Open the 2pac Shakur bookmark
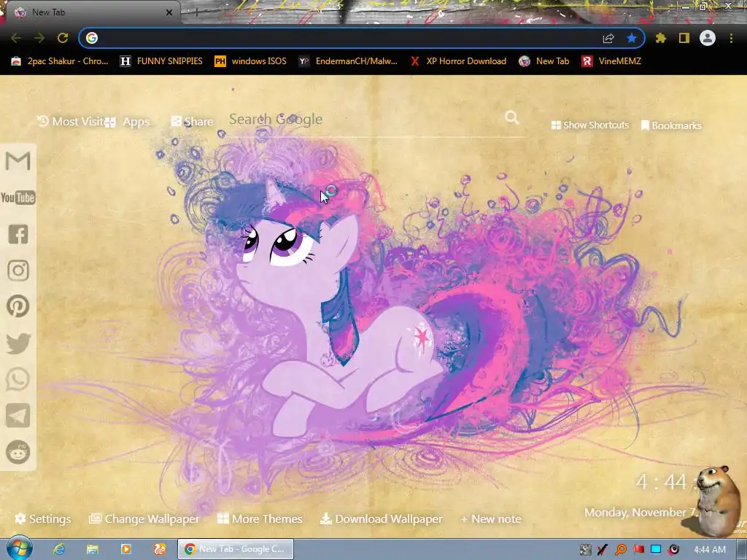Screen dimensions: 747x560 (x=60, y=61)
